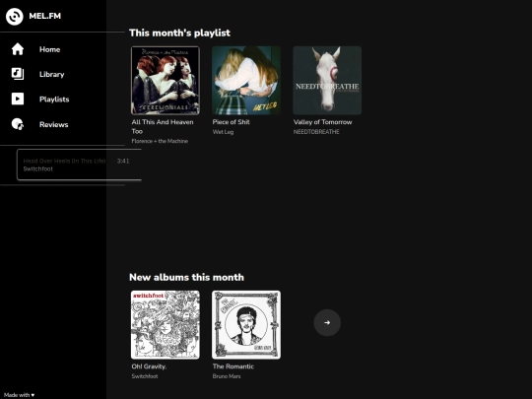This screenshot has width=532, height=399.
Task: Click the Piece of Shit track title
Action: tap(232, 122)
